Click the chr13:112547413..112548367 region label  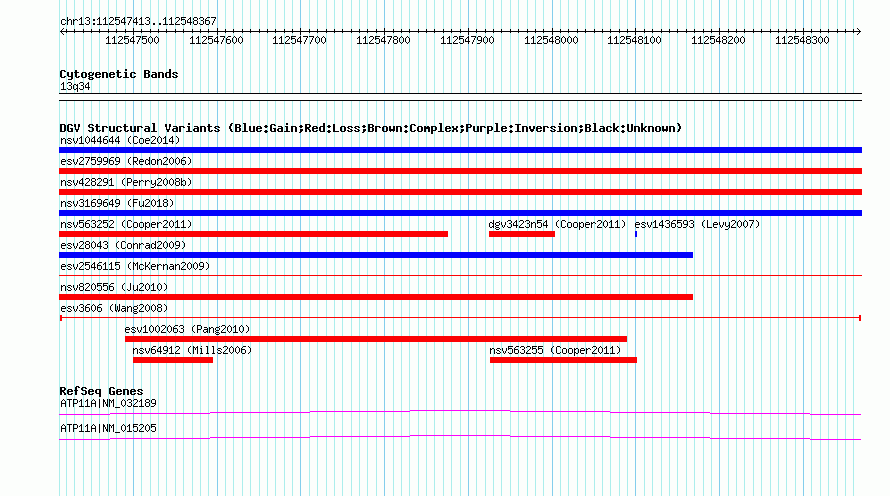point(138,21)
